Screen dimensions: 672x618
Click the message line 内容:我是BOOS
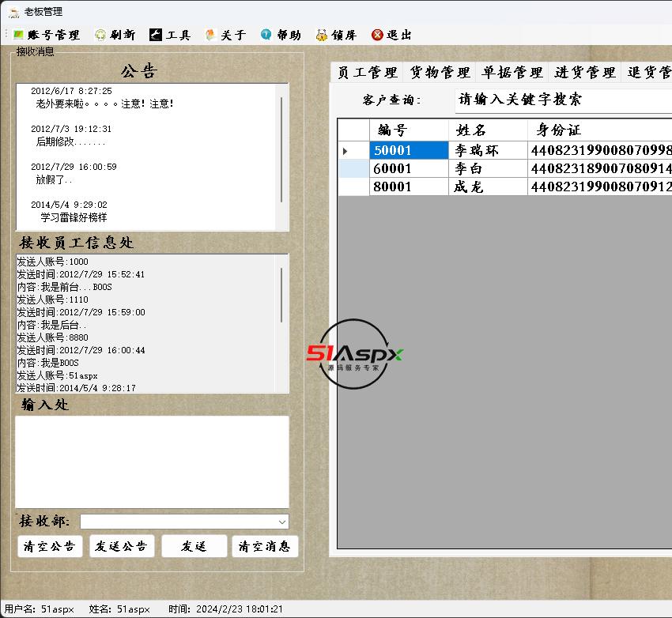48,363
